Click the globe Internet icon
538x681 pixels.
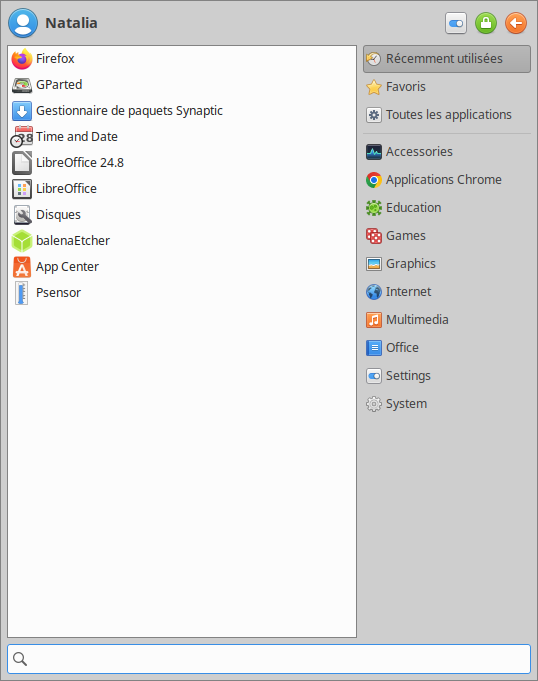click(x=373, y=292)
